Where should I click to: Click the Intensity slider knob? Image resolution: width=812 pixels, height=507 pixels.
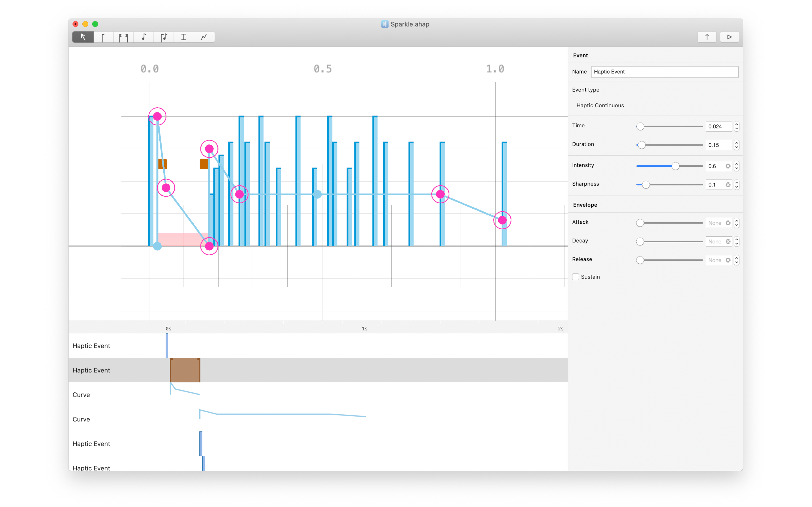pos(676,166)
